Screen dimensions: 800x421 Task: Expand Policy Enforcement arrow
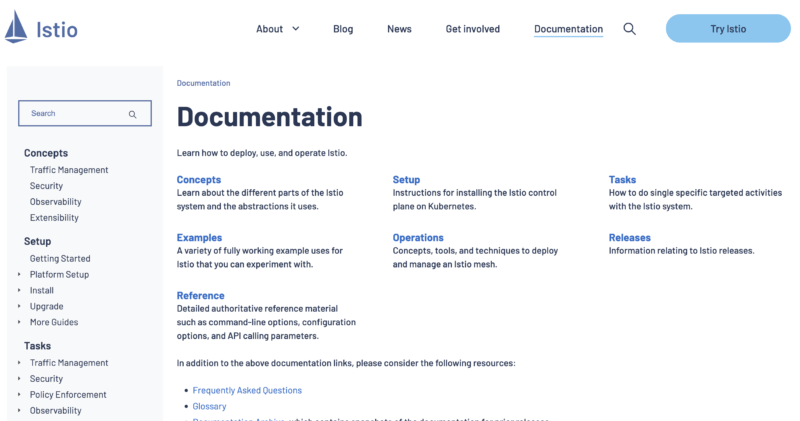[19, 394]
